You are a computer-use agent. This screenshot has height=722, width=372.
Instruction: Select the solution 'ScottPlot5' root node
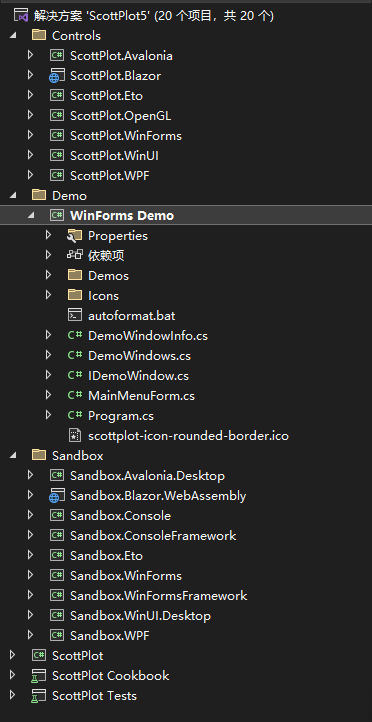(154, 16)
